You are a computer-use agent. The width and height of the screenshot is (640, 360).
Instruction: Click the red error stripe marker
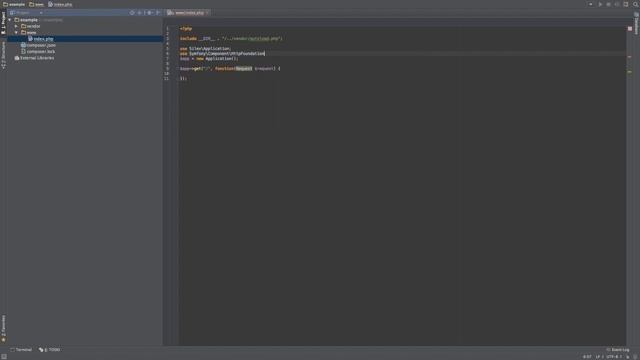point(629,57)
